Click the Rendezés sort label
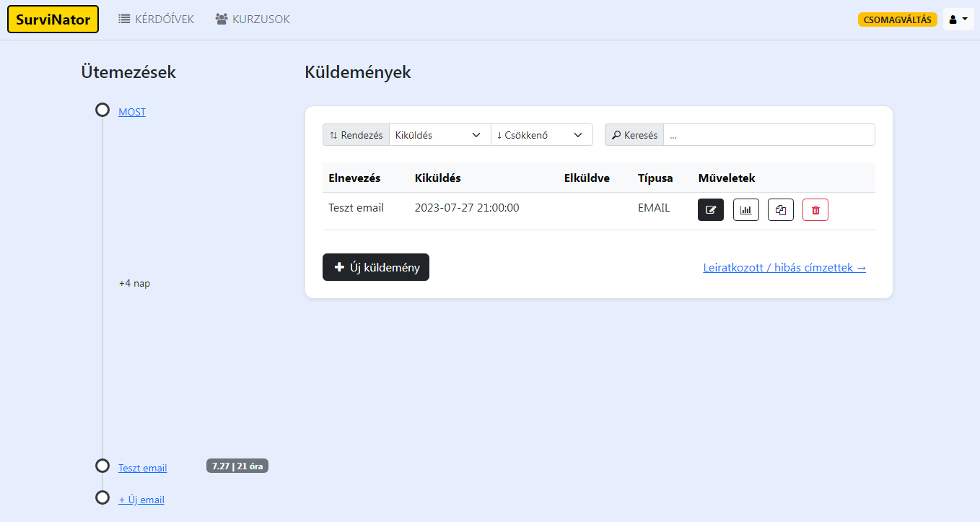The image size is (980, 522). pyautogui.click(x=356, y=135)
